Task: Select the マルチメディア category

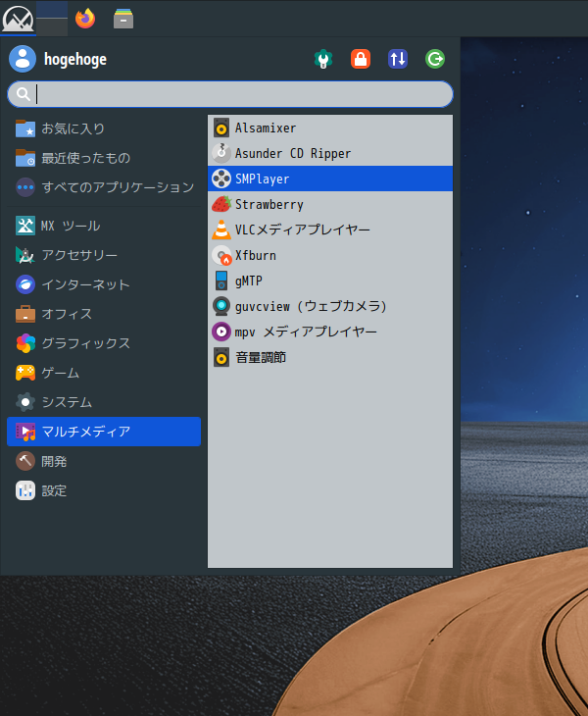Action: 104,432
